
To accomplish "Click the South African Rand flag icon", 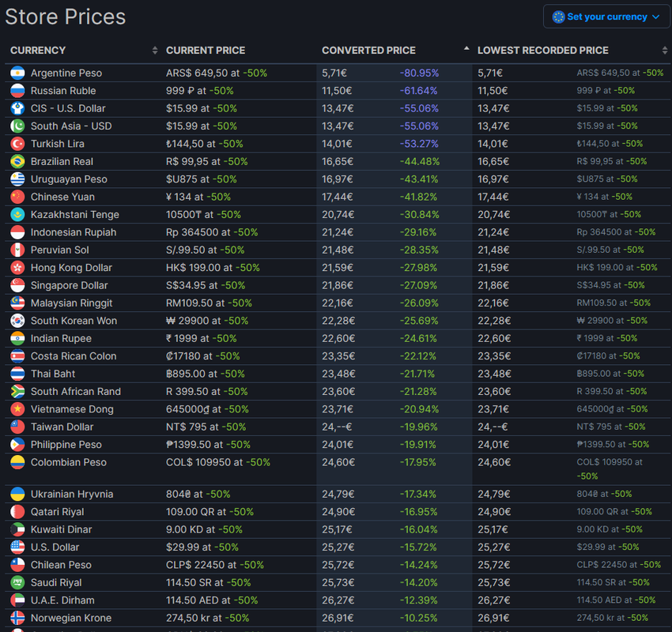I will point(17,391).
